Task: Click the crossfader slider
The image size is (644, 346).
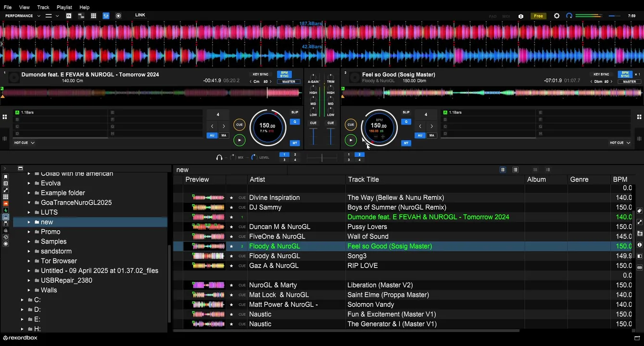Action: point(322,158)
